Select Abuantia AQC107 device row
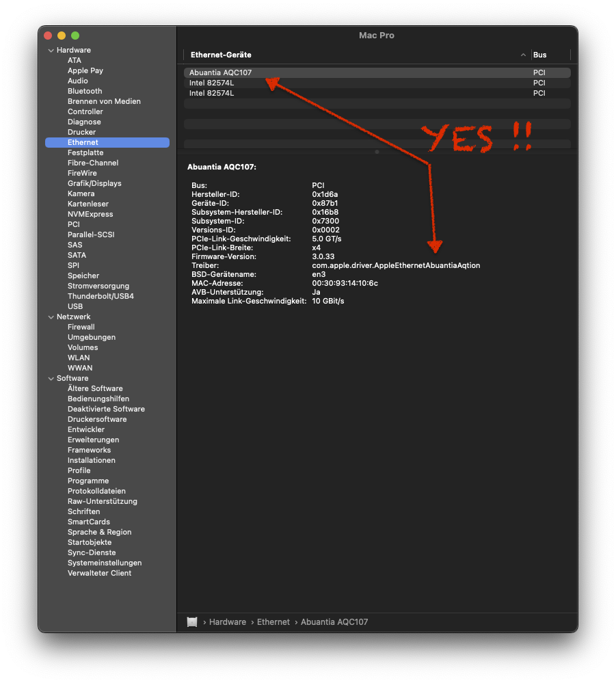Screen dimensions: 616x683 377,72
